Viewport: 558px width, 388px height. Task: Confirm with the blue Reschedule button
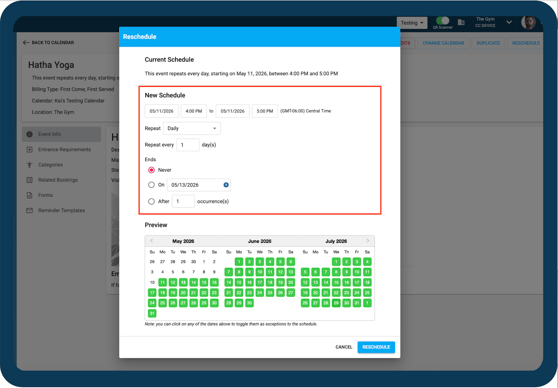pos(376,347)
